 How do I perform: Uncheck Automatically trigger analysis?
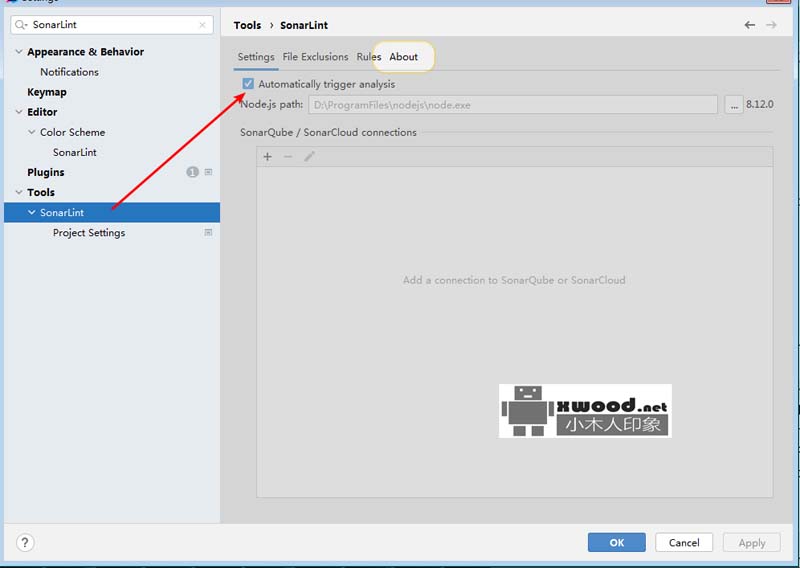point(248,84)
